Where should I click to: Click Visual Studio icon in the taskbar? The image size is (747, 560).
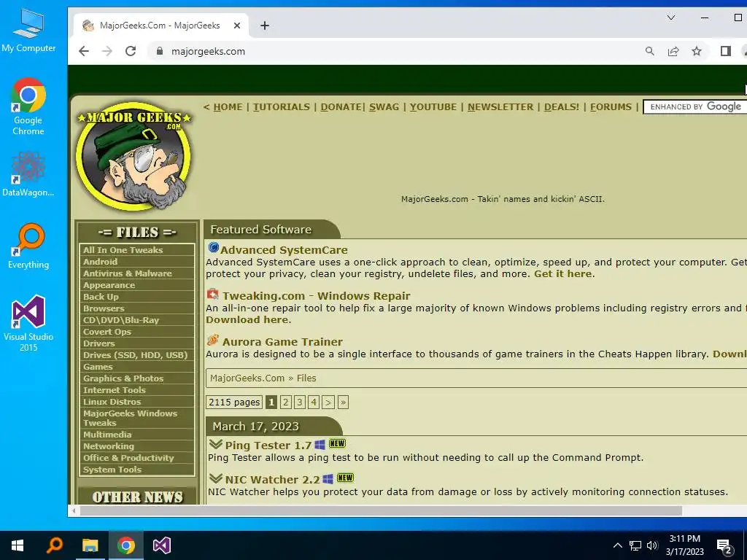pyautogui.click(x=161, y=545)
